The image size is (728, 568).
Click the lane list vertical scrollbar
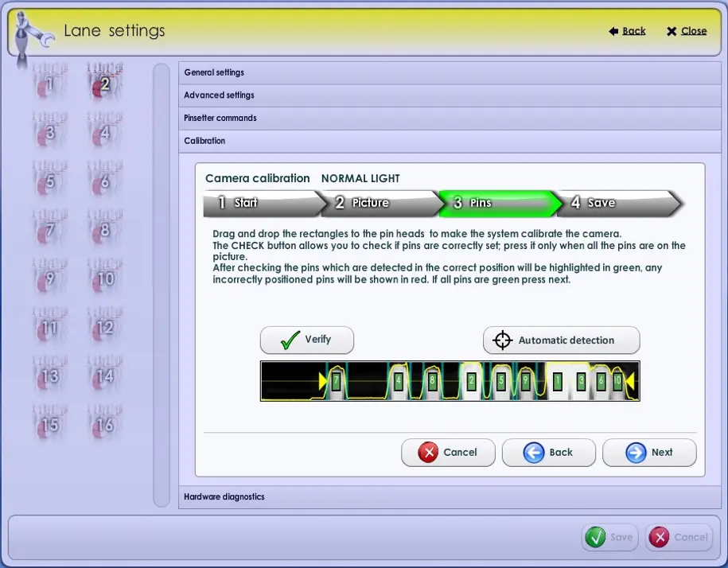click(162, 285)
